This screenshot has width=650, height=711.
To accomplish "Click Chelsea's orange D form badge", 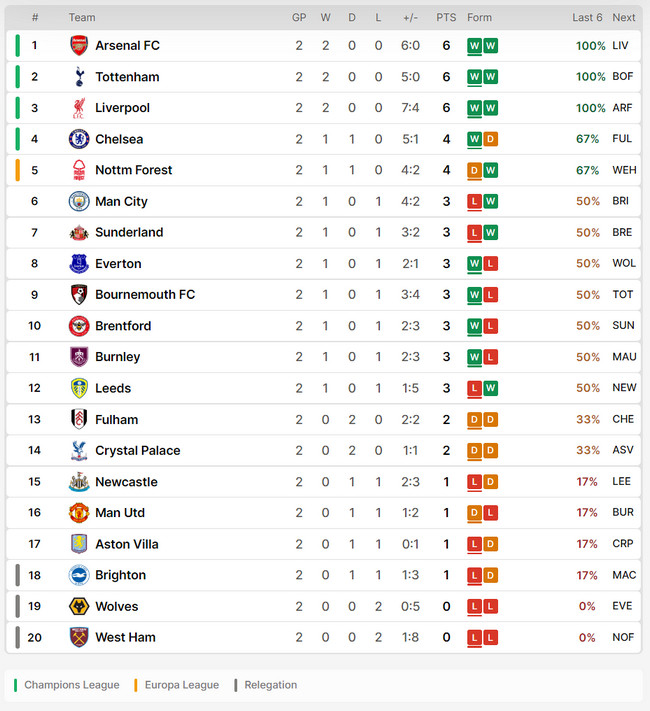I will [x=490, y=139].
